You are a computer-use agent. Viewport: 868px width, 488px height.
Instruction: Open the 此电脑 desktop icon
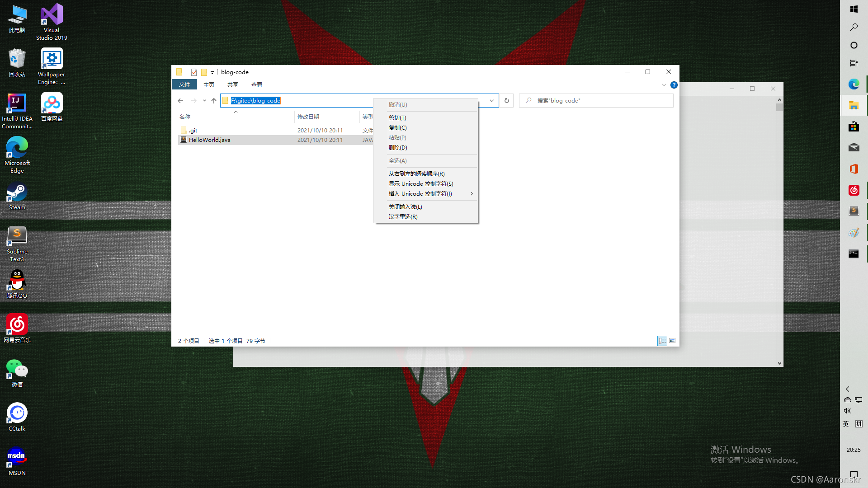[x=17, y=19]
